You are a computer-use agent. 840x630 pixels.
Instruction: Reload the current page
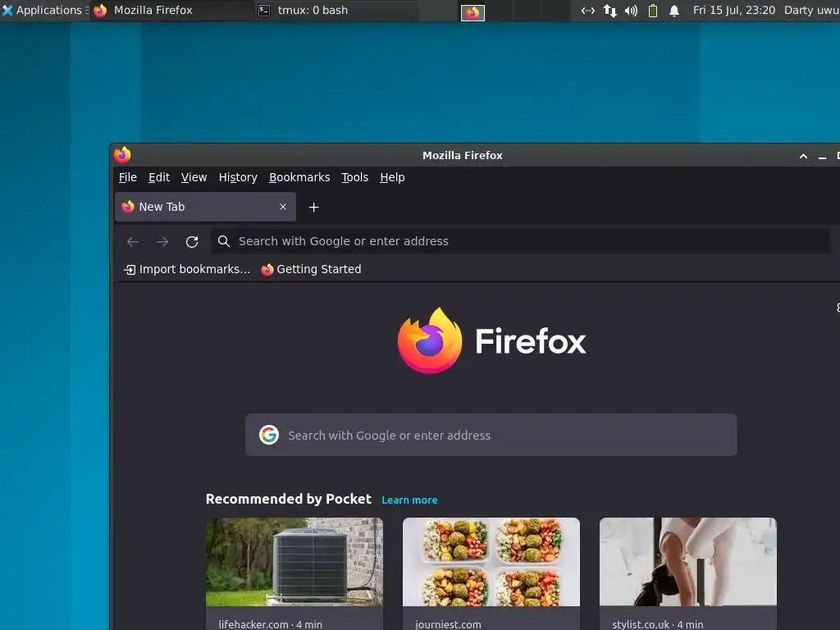(192, 242)
